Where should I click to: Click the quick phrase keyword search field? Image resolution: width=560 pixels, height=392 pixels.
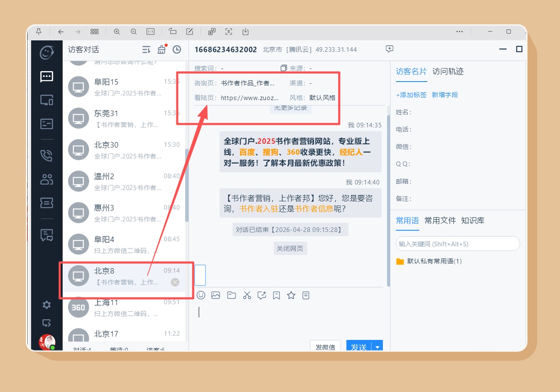point(457,244)
